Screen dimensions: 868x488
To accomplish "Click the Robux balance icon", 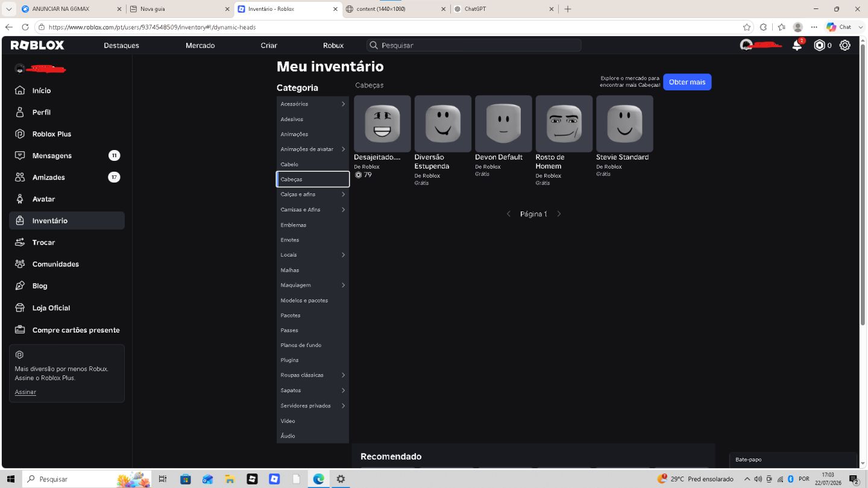I will [819, 45].
